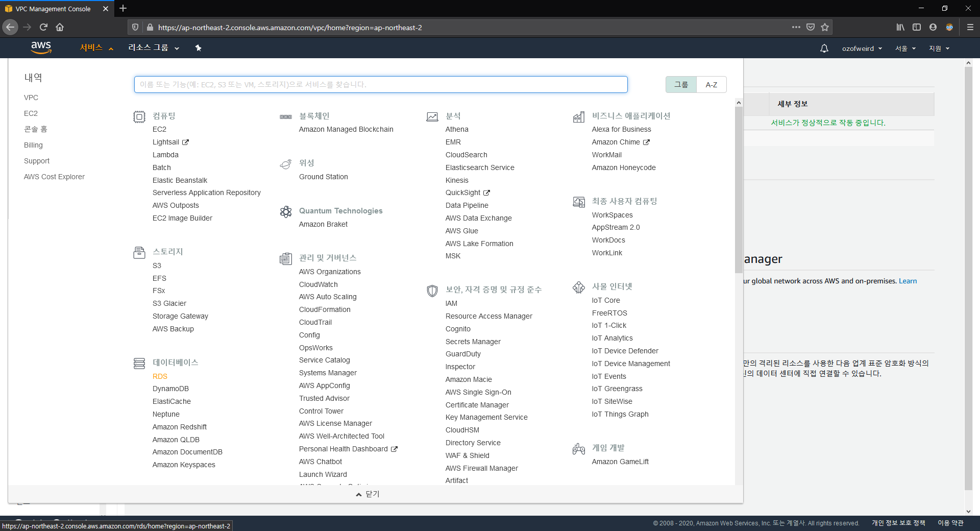Click the 관리 및 거버넌스 category icon
The width and height of the screenshot is (980, 531).
coord(286,259)
